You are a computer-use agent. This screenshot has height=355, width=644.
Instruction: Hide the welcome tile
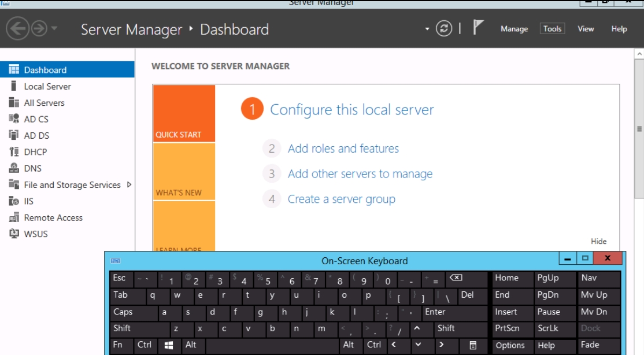click(598, 242)
